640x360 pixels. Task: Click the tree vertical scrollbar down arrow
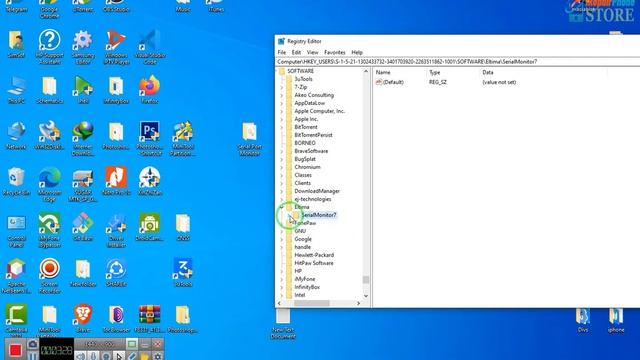(366, 296)
